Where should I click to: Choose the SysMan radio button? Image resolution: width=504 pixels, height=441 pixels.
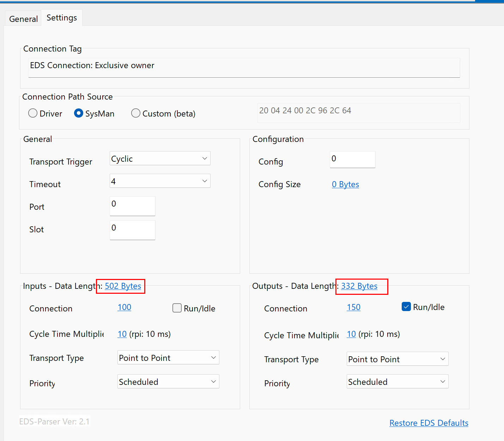pyautogui.click(x=79, y=113)
